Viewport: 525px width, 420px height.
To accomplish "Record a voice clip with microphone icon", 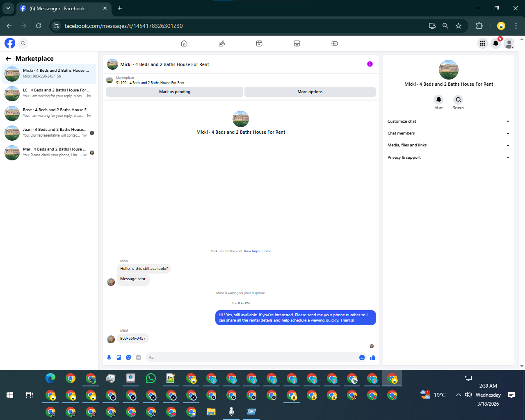I will [x=109, y=358].
